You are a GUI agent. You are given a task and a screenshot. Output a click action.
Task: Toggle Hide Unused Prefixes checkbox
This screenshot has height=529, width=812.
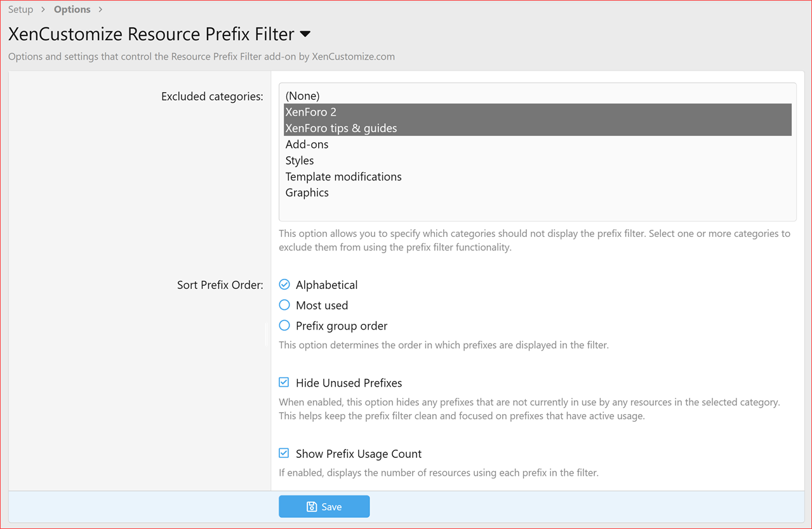pyautogui.click(x=284, y=382)
